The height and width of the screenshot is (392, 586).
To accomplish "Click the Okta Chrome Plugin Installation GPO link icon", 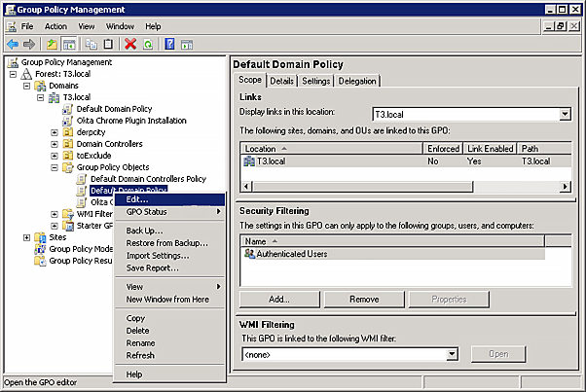I will pyautogui.click(x=69, y=121).
